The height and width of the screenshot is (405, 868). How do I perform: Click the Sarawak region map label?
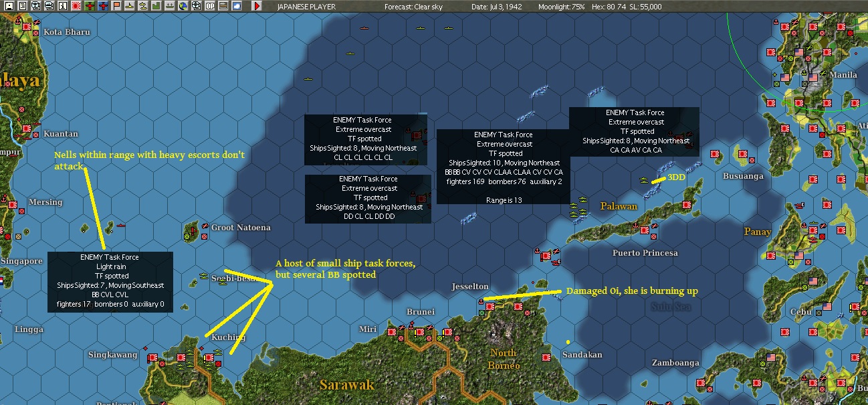coord(346,385)
